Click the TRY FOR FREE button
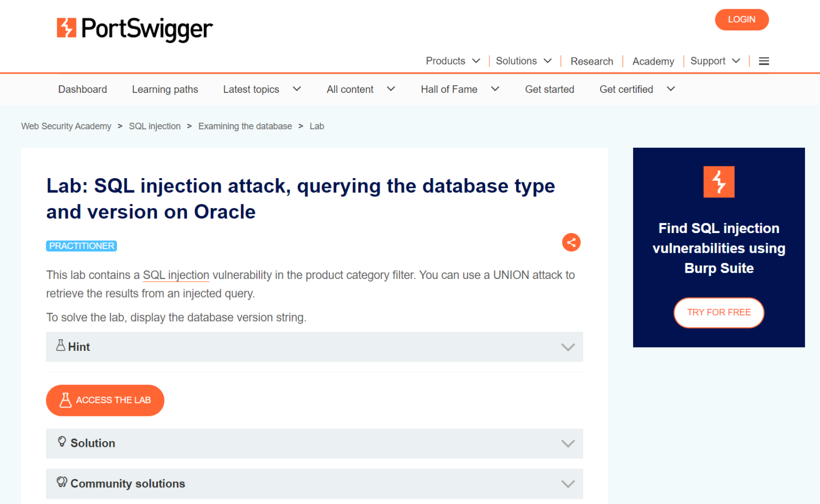The image size is (820, 504). [719, 313]
